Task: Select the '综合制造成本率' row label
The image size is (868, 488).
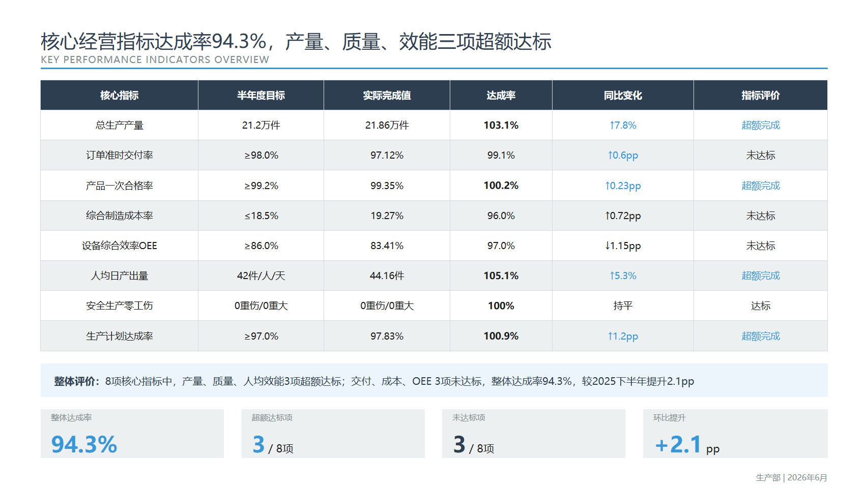Action: (120, 216)
